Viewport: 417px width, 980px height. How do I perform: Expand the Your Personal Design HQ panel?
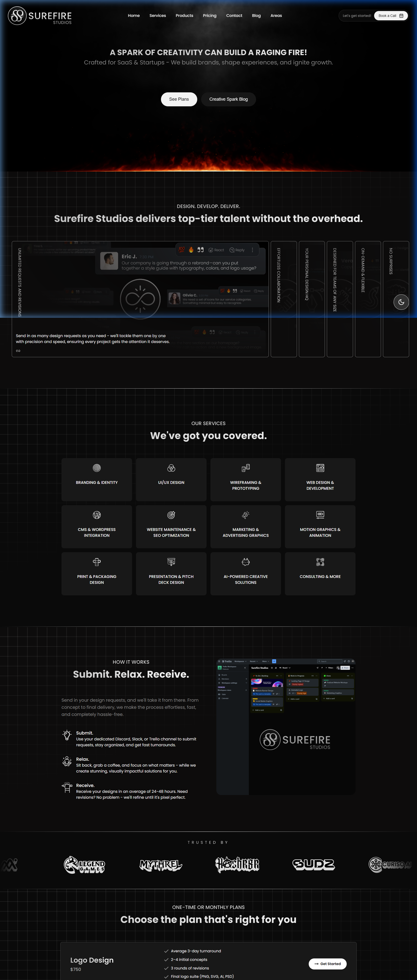(312, 299)
